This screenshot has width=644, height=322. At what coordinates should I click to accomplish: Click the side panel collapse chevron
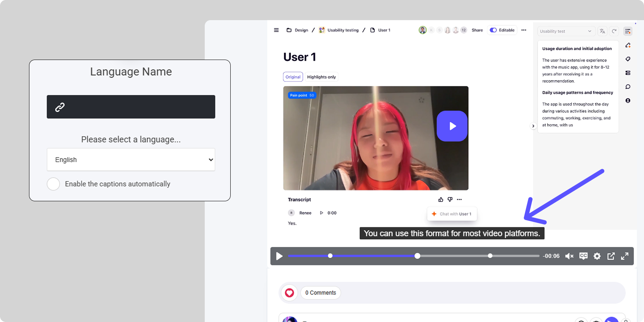coord(533,126)
